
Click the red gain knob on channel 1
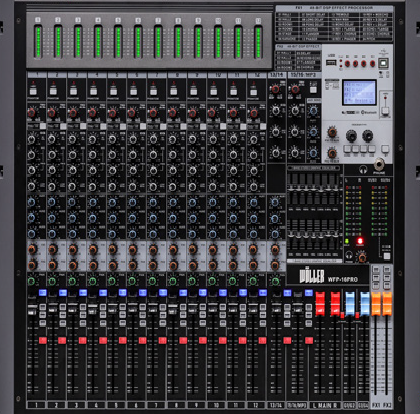click(x=32, y=113)
